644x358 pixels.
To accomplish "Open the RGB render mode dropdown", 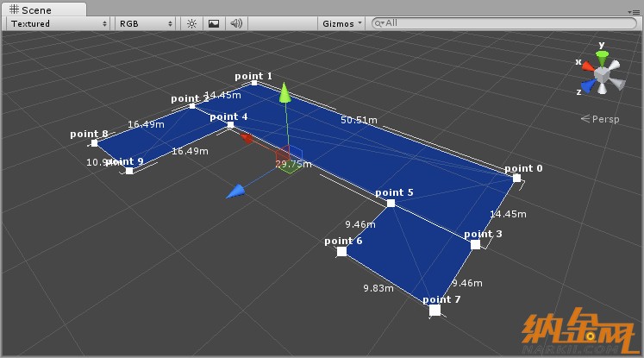I will 146,24.
